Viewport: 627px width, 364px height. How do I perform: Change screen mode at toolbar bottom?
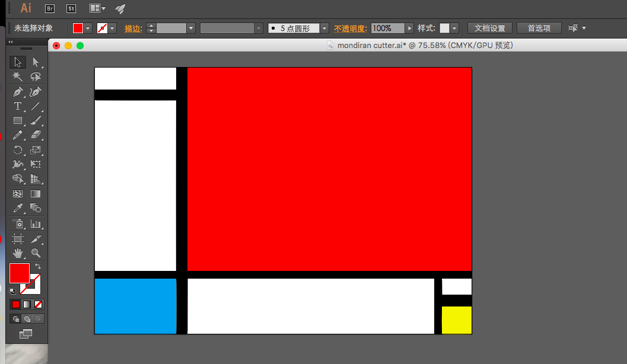(26, 334)
